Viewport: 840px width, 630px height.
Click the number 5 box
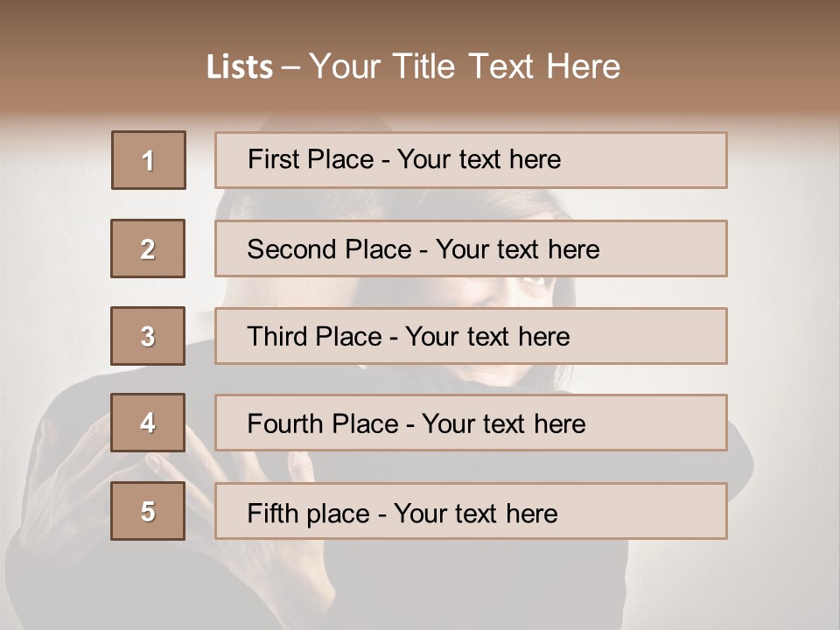(148, 511)
